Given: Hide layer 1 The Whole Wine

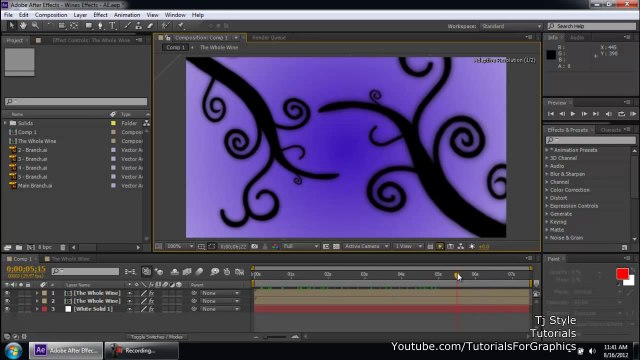Looking at the screenshot, I should click(x=7, y=293).
